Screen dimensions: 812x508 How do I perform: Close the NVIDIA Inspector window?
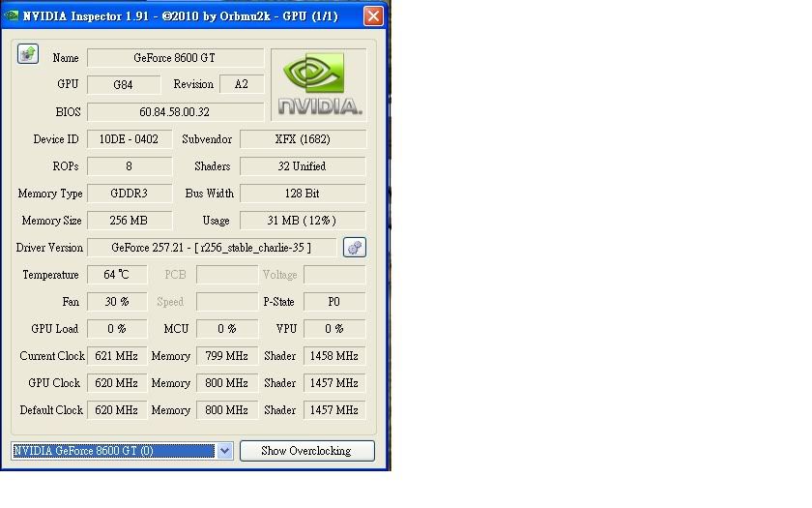(x=372, y=16)
